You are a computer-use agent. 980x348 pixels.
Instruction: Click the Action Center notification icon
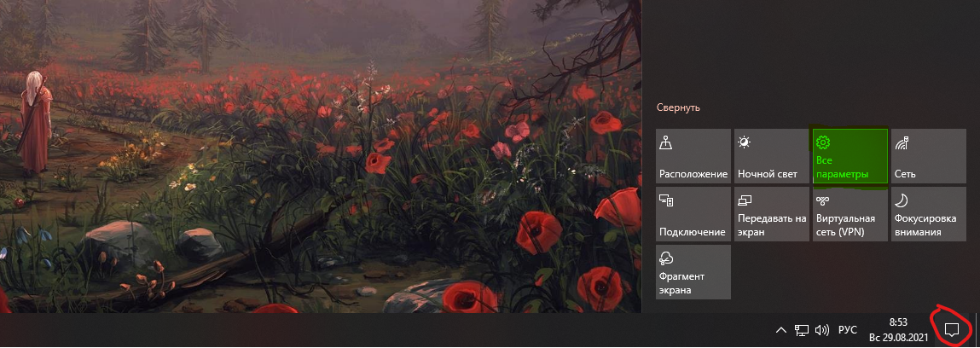tap(951, 329)
